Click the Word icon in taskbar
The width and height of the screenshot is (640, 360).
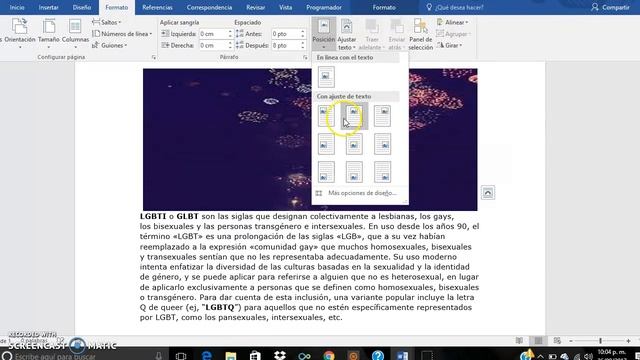(x=402, y=356)
